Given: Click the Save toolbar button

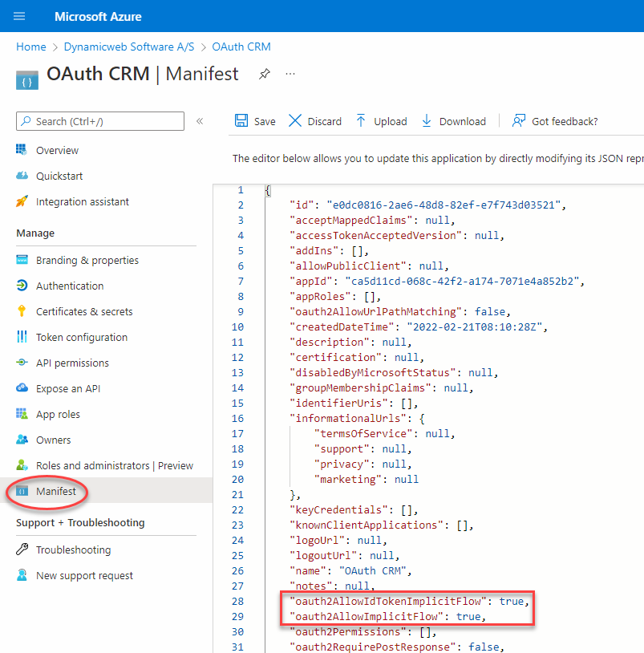Looking at the screenshot, I should point(255,121).
